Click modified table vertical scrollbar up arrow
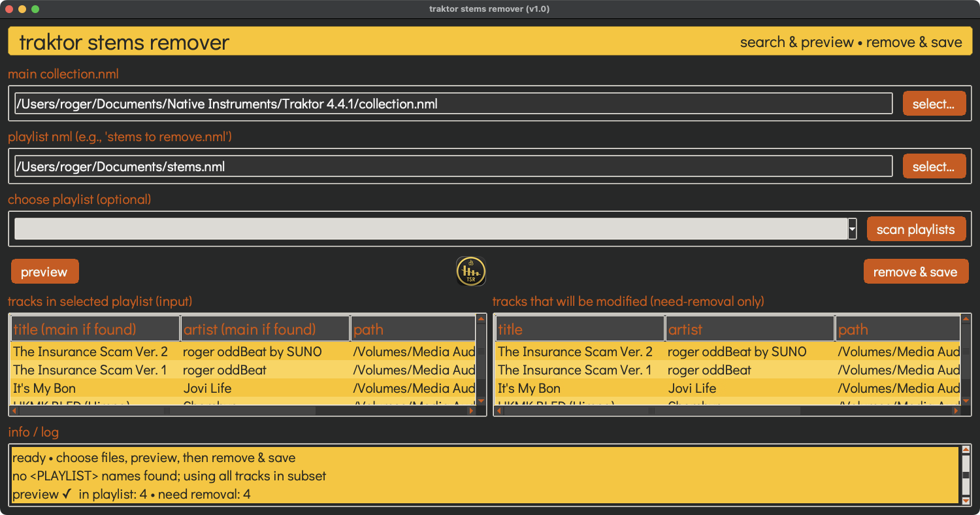Image resolution: width=980 pixels, height=515 pixels. tap(966, 320)
